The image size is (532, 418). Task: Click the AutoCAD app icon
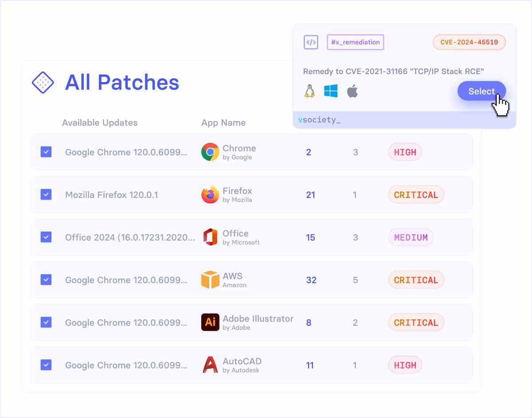pos(210,365)
